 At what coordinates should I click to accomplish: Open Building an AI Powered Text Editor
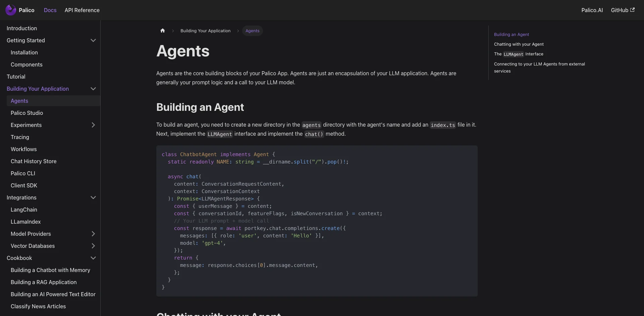click(53, 294)
